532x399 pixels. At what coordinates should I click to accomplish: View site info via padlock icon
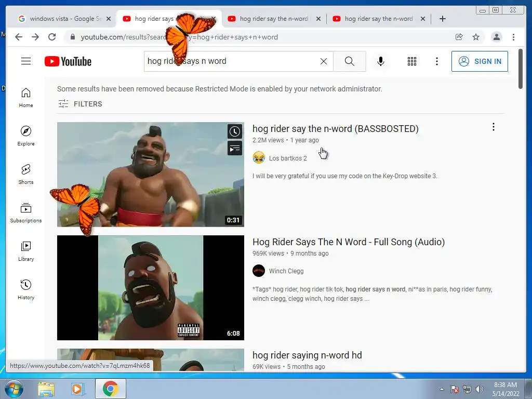click(x=72, y=37)
